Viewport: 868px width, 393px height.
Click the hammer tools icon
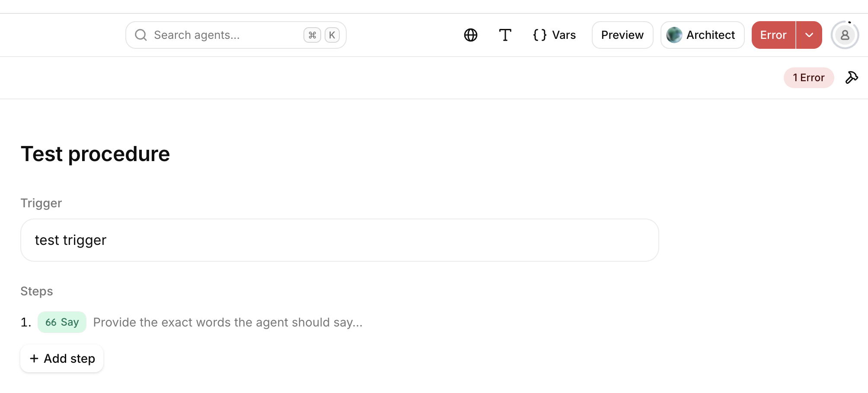[852, 78]
